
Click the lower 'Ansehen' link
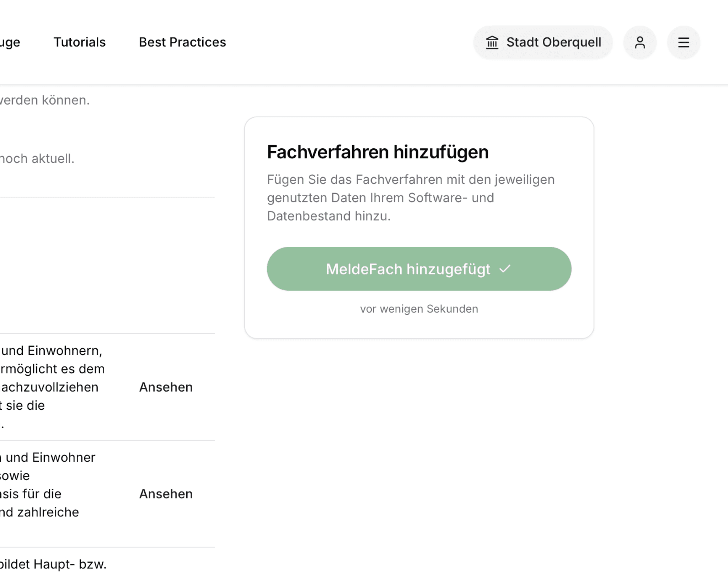pos(166,494)
